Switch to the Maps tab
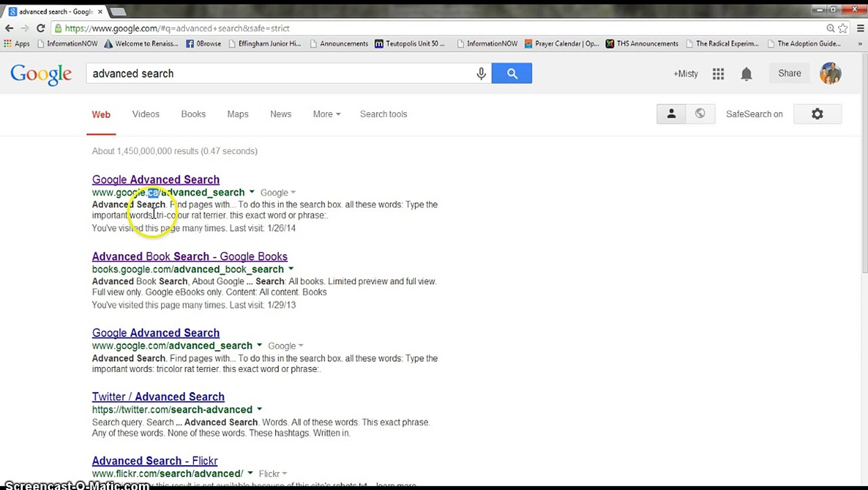This screenshot has width=868, height=490. click(238, 114)
